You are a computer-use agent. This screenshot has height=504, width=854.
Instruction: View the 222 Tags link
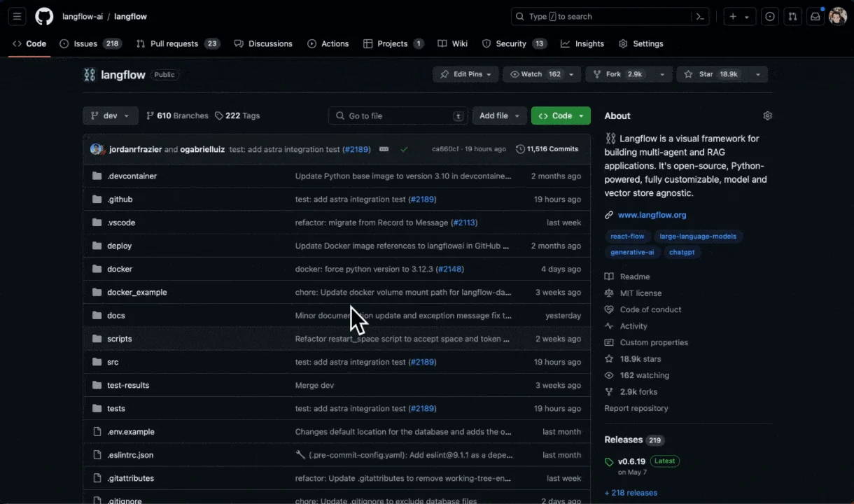(237, 115)
